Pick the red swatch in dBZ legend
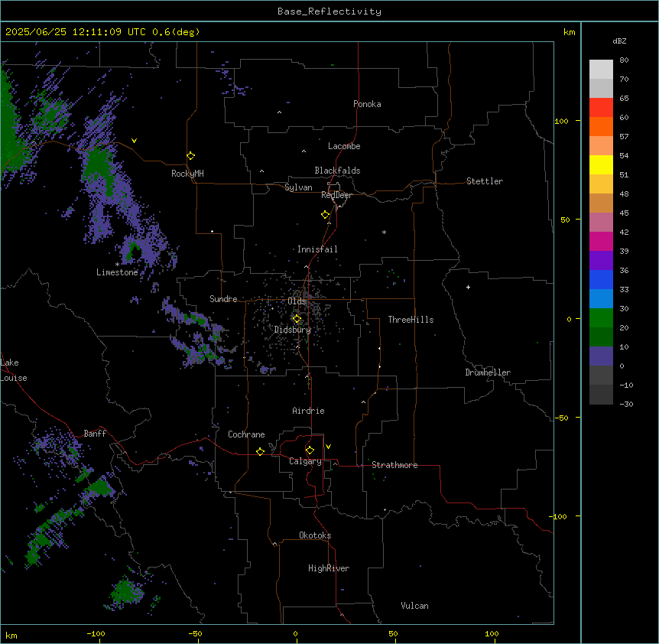The height and width of the screenshot is (644, 659). coord(601,108)
